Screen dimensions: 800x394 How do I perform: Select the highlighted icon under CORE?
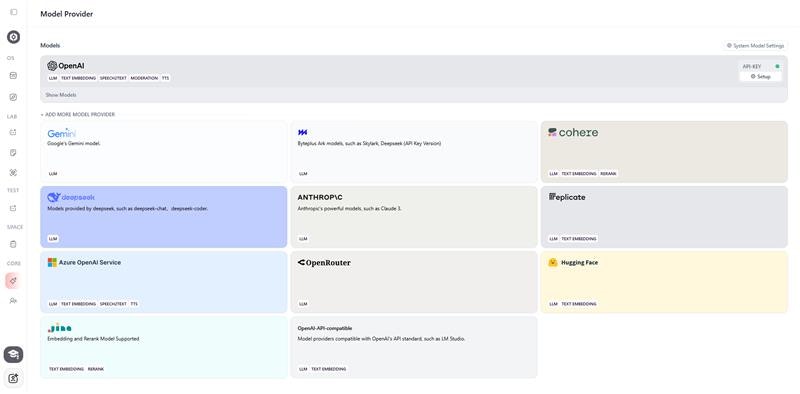[x=14, y=280]
